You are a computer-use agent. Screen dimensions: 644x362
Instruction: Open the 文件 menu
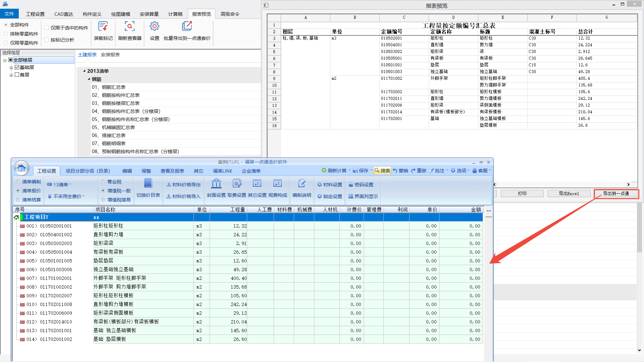pos(9,14)
